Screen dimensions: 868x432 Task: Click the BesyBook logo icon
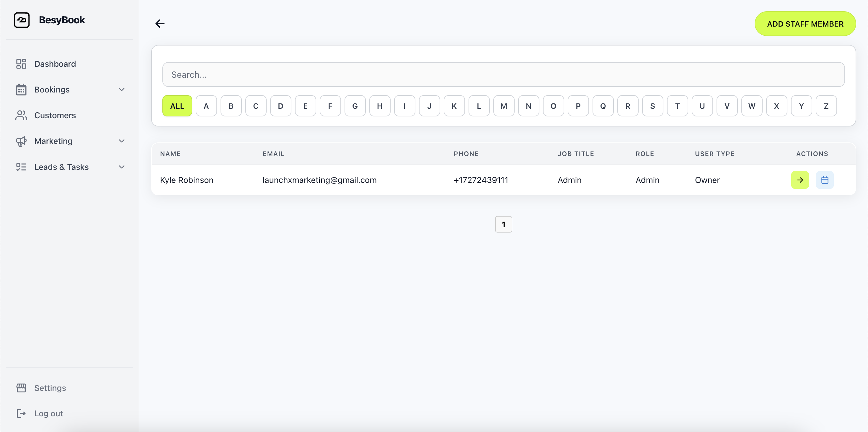pyautogui.click(x=22, y=20)
